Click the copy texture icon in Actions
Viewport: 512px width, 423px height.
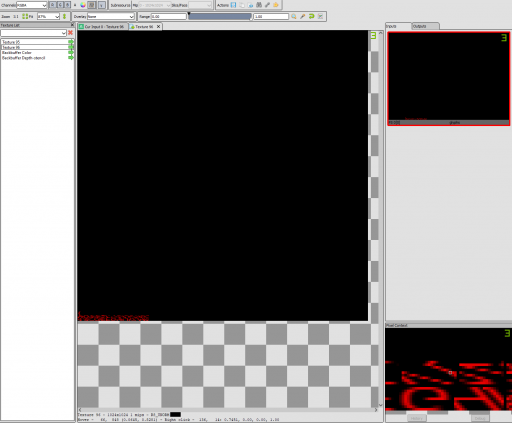[x=242, y=5]
